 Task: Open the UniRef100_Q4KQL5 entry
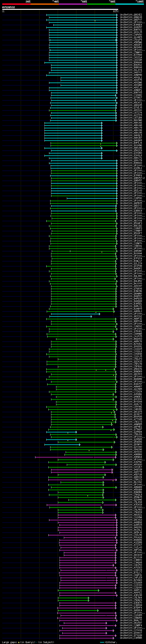[x=131, y=135]
